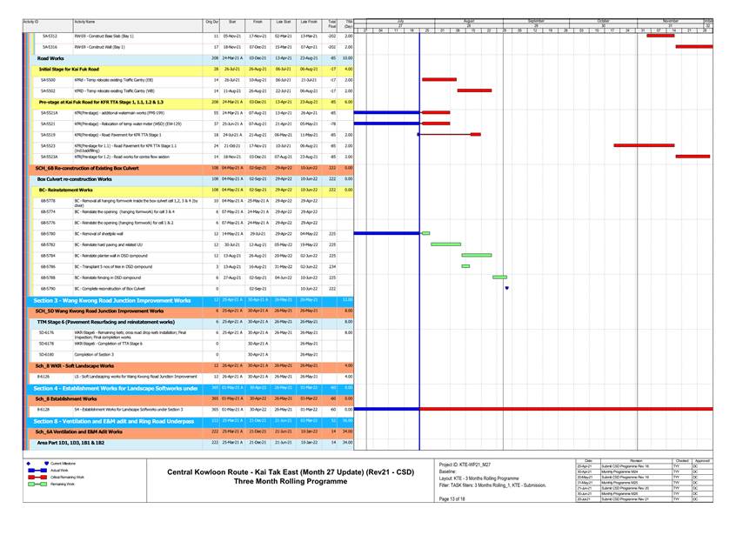Click the October month header in timeline
This screenshot has height=535, width=756.
(x=603, y=19)
